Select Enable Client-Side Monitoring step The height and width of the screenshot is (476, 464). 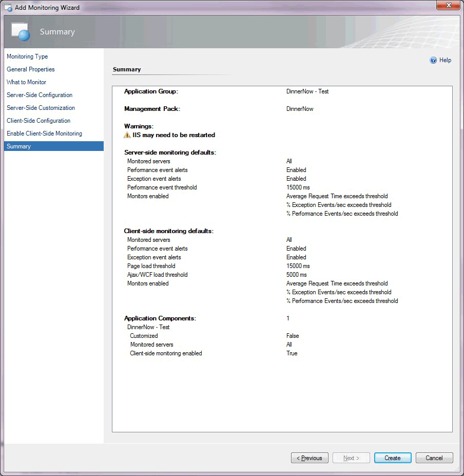(x=44, y=134)
